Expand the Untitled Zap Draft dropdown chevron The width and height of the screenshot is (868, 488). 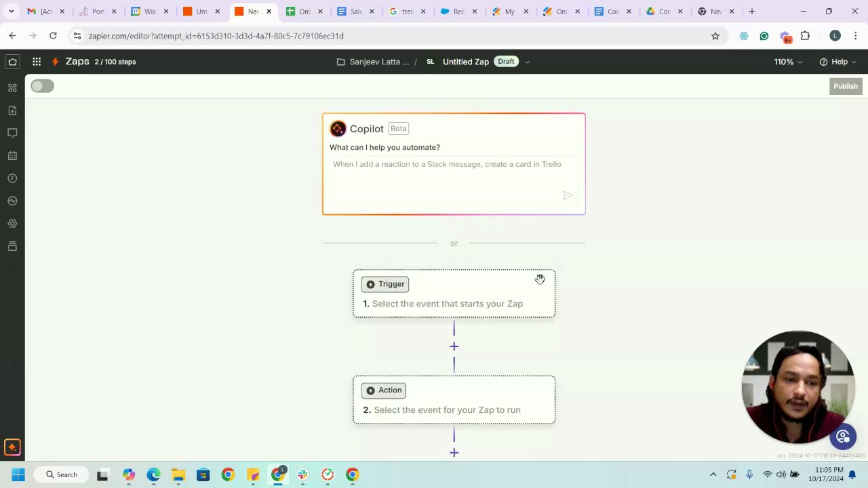[527, 62]
